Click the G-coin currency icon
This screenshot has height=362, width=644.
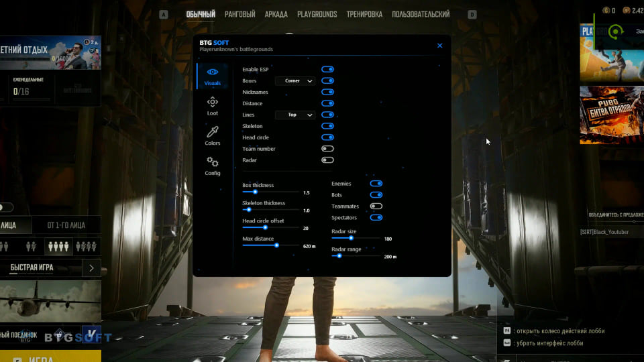[606, 10]
